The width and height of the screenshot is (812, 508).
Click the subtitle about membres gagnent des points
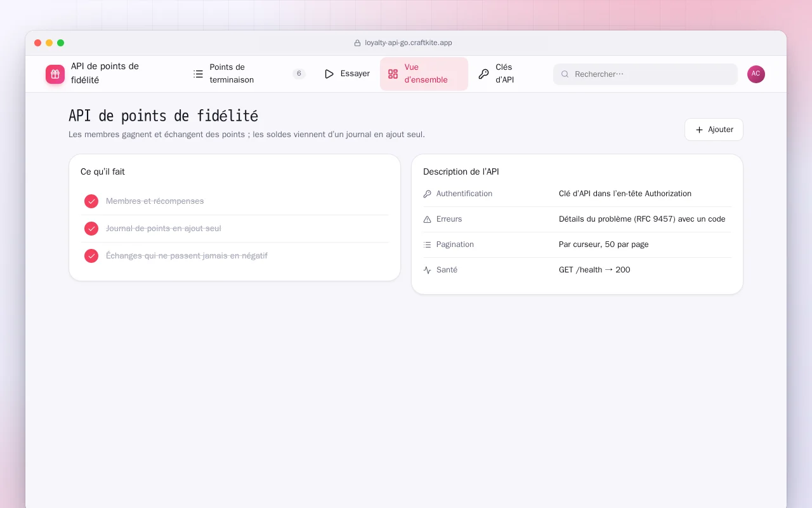click(247, 135)
